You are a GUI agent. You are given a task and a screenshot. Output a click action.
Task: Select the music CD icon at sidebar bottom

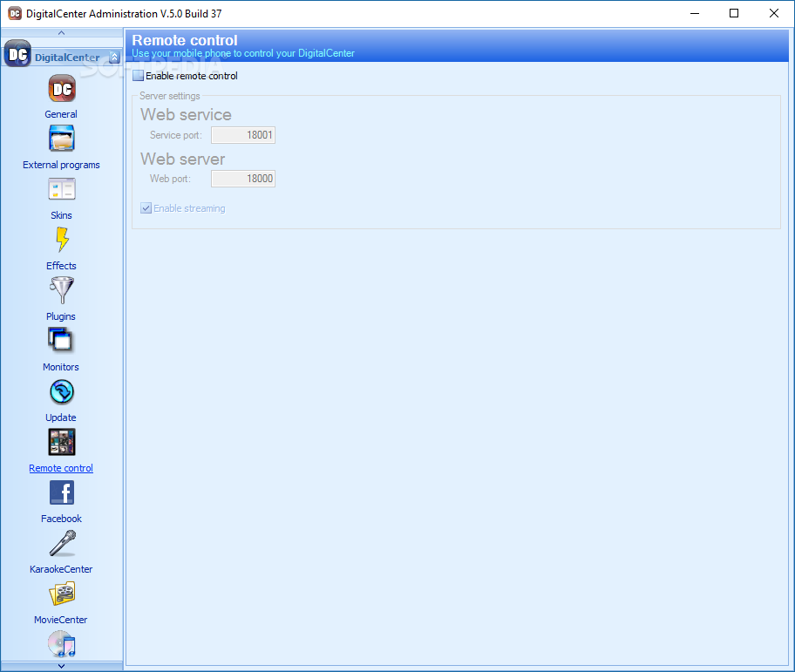(62, 643)
